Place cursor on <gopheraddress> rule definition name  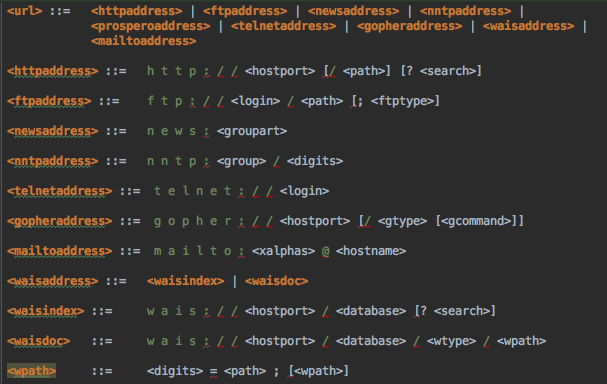60,221
